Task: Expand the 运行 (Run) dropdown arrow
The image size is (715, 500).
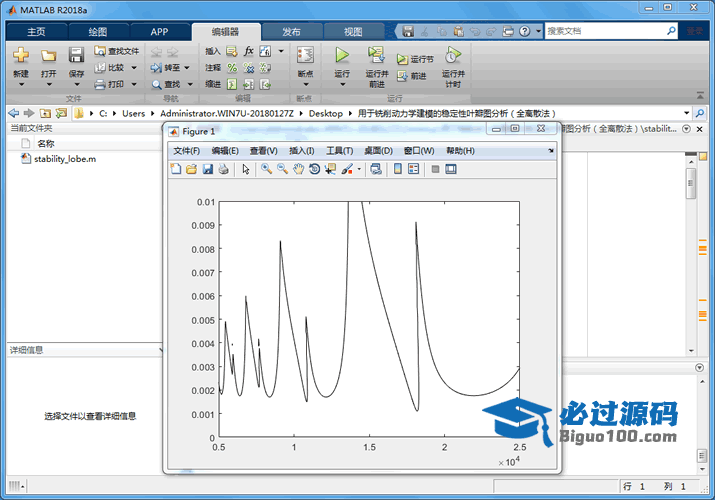Action: pos(342,85)
